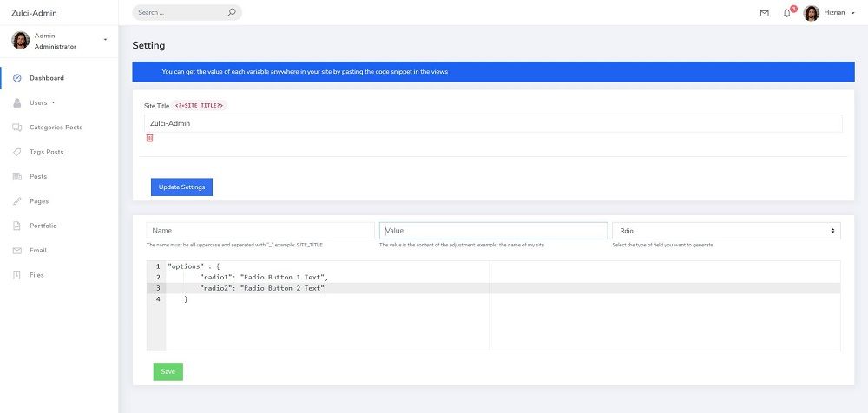Open the notifications bell icon
This screenshot has width=868, height=413.
pos(786,13)
